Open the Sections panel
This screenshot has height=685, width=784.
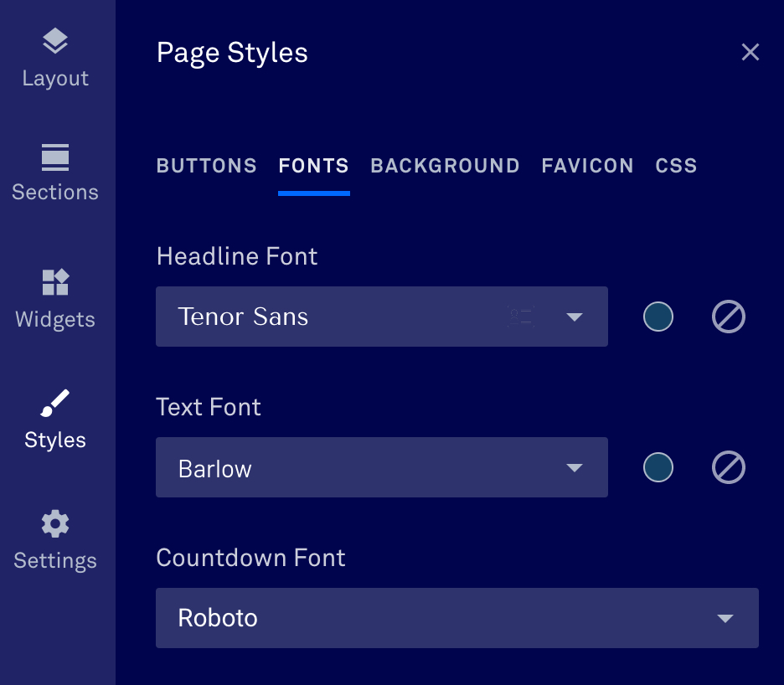55,170
